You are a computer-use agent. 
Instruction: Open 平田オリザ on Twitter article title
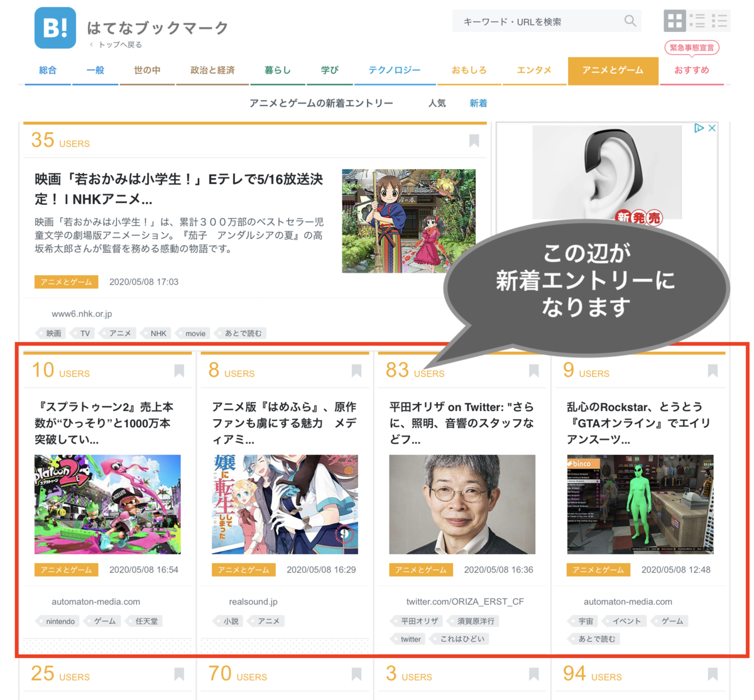(x=462, y=423)
